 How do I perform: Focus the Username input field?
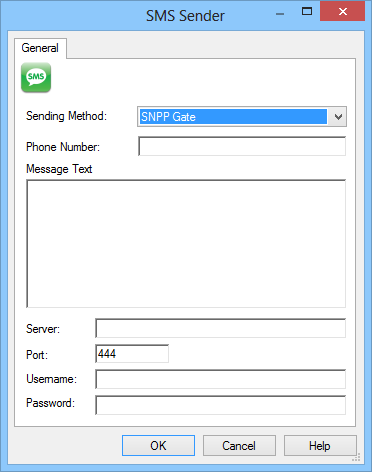tap(221, 379)
